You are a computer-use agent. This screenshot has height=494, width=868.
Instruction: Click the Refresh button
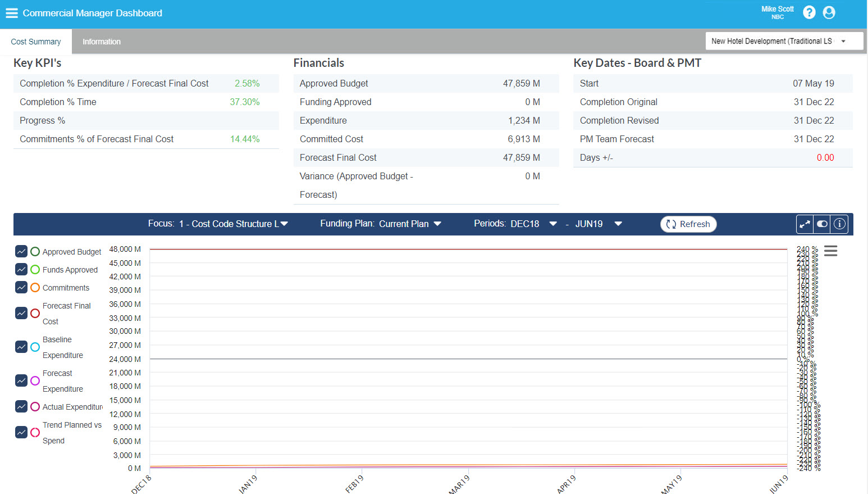point(688,224)
